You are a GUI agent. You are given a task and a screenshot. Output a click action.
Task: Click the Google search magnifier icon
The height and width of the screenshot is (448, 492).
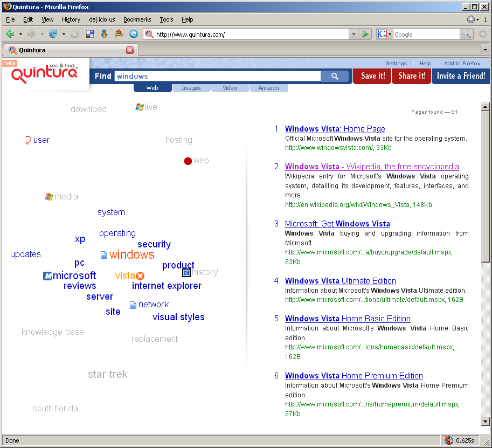pyautogui.click(x=466, y=34)
